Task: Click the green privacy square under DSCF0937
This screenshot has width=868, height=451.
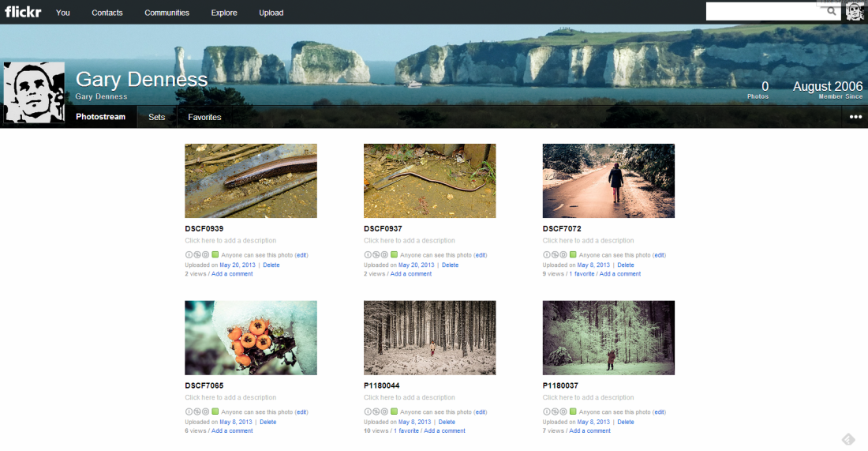Action: point(394,255)
